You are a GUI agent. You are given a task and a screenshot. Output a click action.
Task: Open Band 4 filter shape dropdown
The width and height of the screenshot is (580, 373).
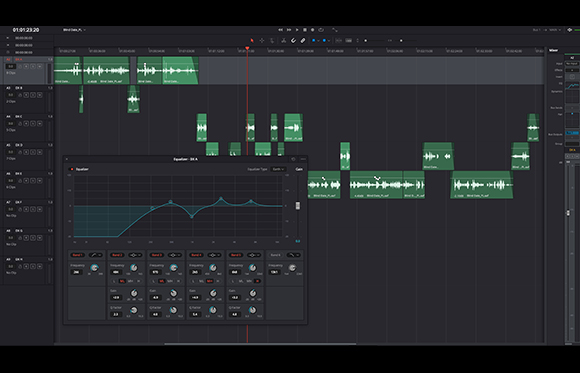point(214,255)
